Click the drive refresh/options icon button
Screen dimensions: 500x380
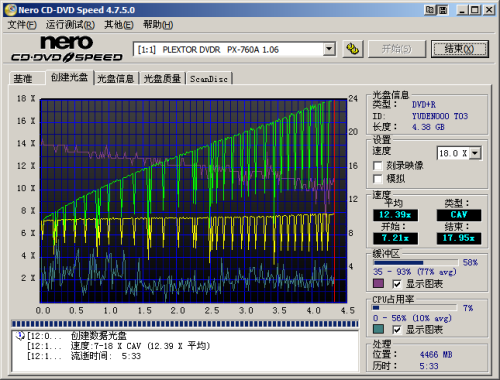coord(353,49)
